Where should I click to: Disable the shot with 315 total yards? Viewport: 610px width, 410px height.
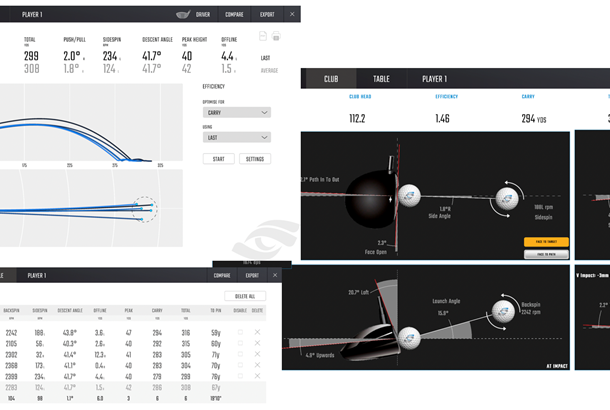click(240, 343)
